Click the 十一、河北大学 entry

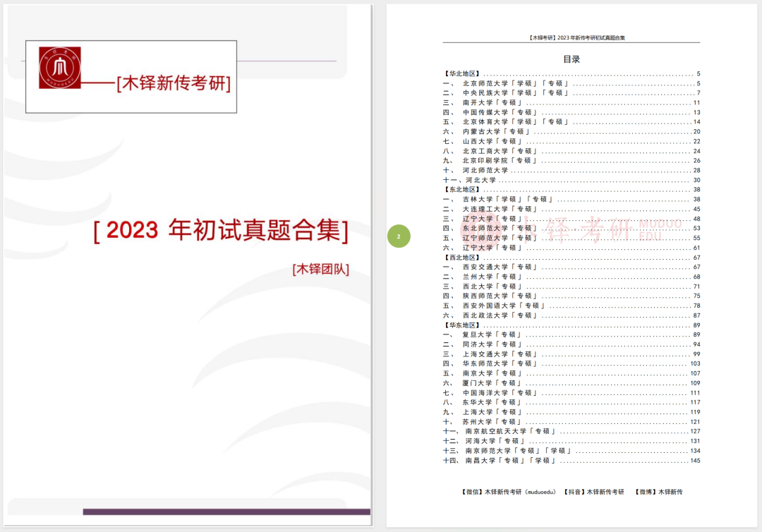point(571,180)
